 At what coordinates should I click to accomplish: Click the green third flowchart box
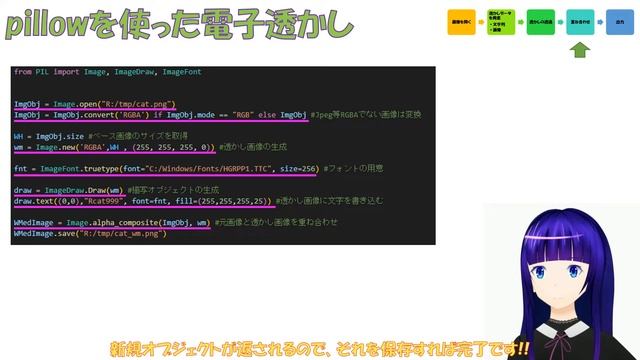[x=540, y=22]
